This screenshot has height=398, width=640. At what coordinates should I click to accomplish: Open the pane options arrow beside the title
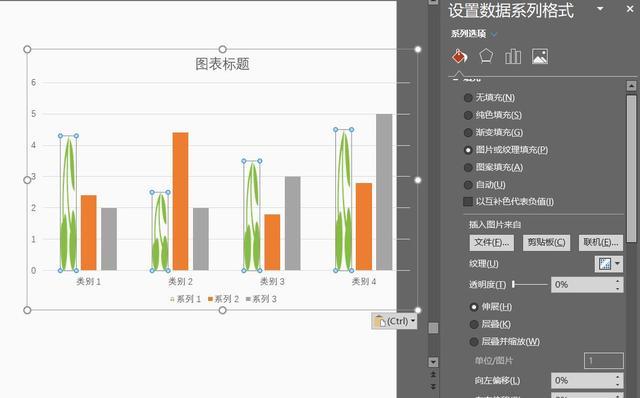[600, 9]
